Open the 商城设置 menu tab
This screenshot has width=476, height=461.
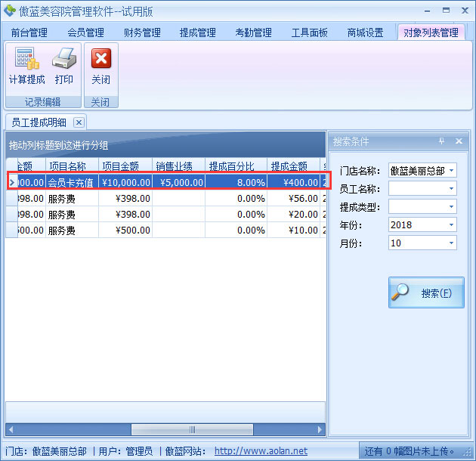tap(365, 32)
